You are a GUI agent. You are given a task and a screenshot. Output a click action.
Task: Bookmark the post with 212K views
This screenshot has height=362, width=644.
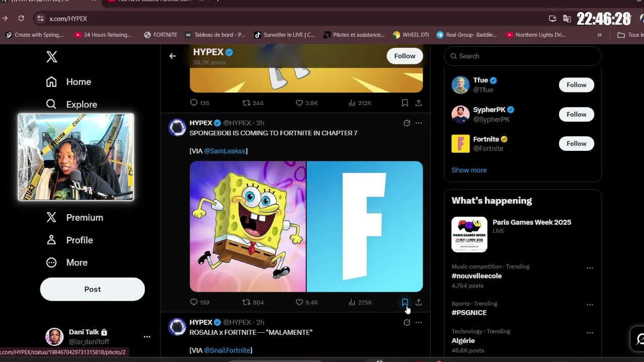tap(405, 103)
